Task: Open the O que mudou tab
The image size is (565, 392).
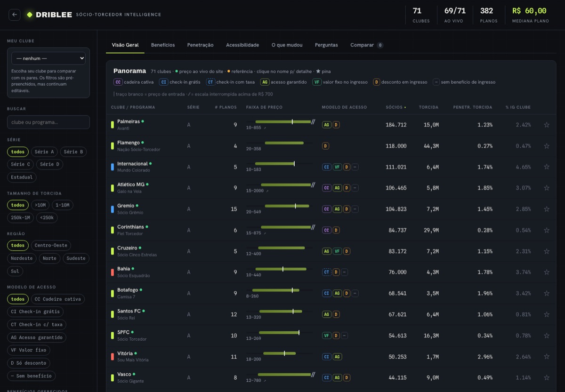Action: 287,45
